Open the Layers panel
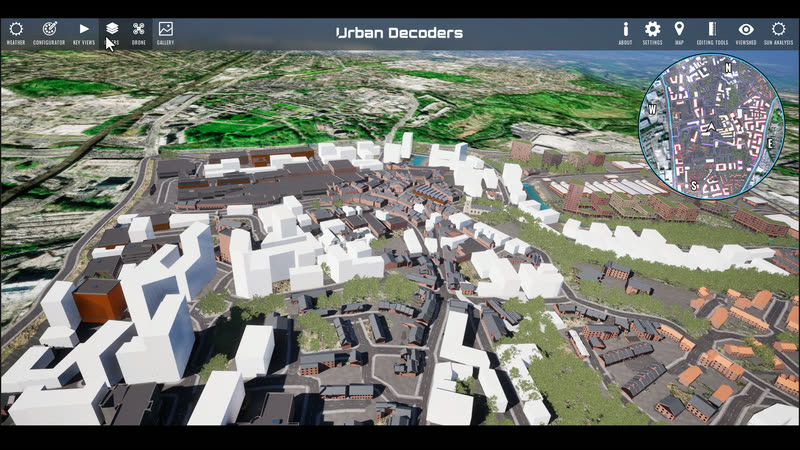The height and width of the screenshot is (450, 800). pos(112,34)
